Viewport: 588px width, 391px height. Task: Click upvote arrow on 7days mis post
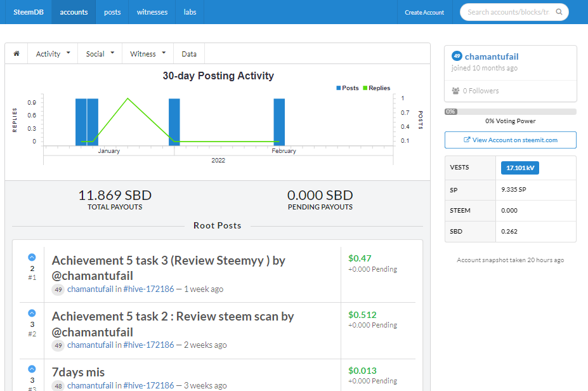pos(32,369)
